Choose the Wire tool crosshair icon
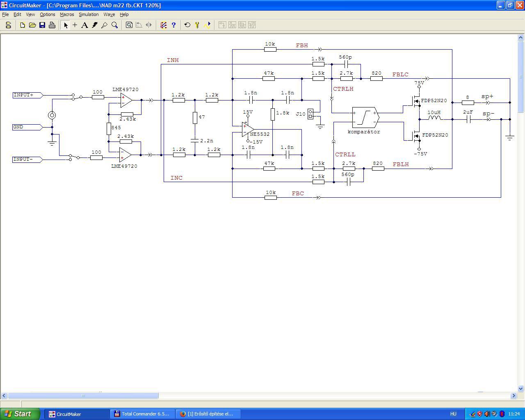 [75, 25]
